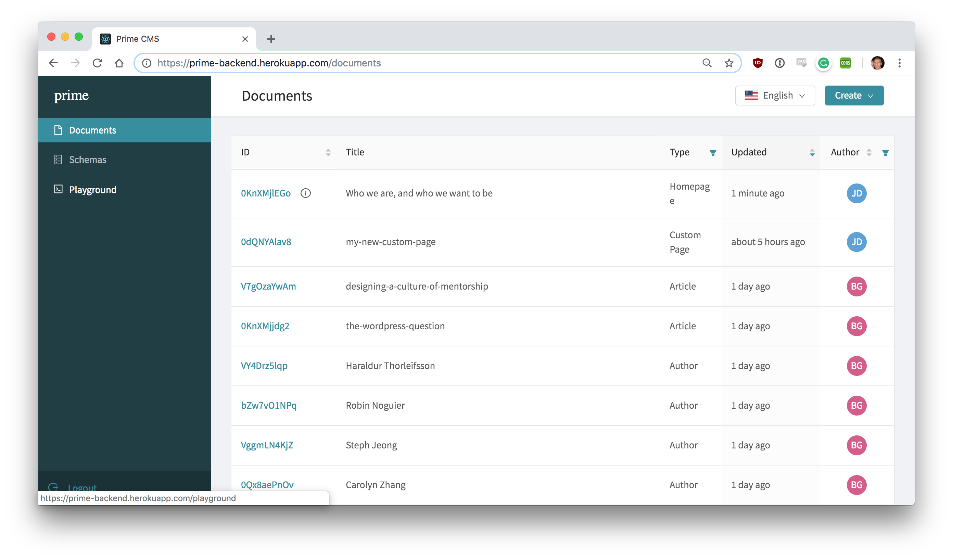Viewport: 953px width, 560px height.
Task: Open the Author column filter icon
Action: (885, 153)
